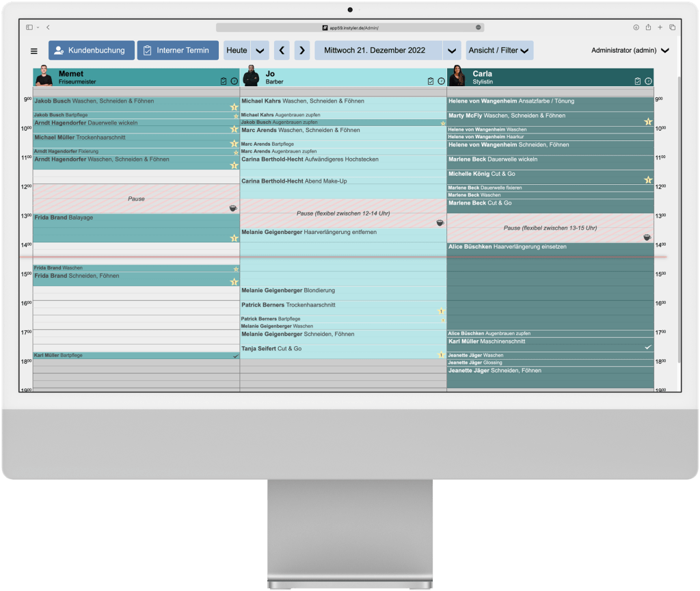Open Melanie Geigenberger Blondierung appointment
Screen dimensions: 700x591
click(343, 294)
